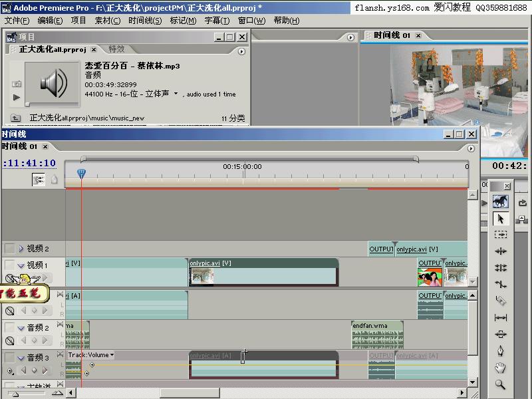The image size is (532, 399).
Task: Open the 编辑(E) menu
Action: coord(50,21)
